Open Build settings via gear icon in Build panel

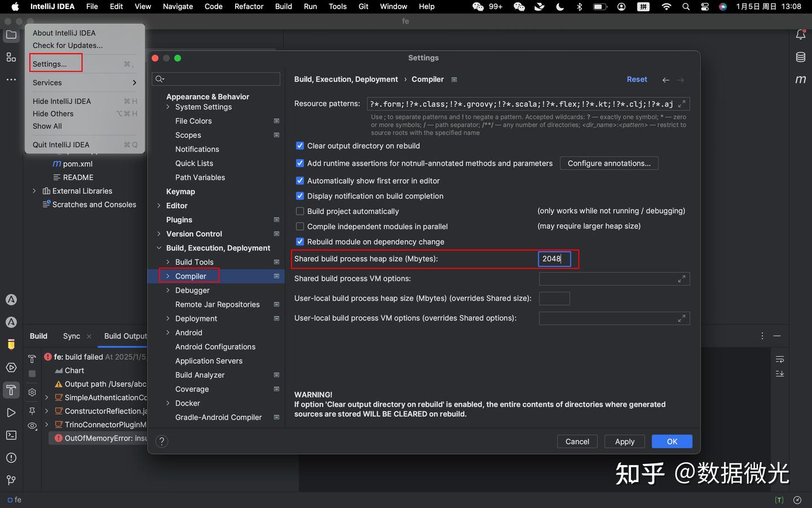(32, 392)
